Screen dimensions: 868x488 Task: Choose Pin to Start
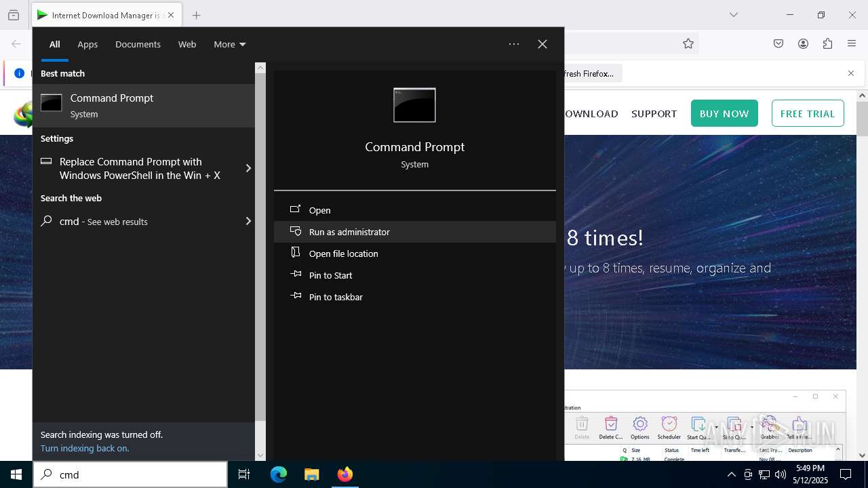[x=415, y=275]
